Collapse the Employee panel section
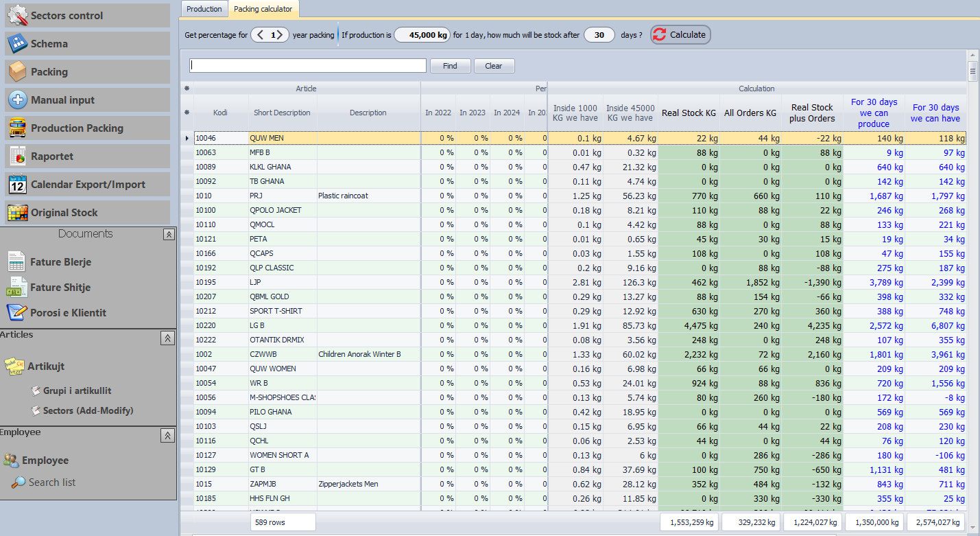The image size is (980, 536). pos(167,435)
